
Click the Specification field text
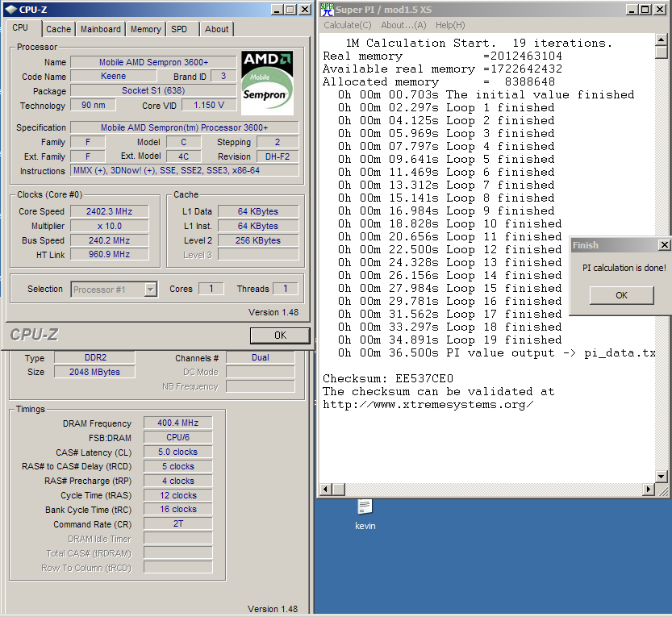184,127
